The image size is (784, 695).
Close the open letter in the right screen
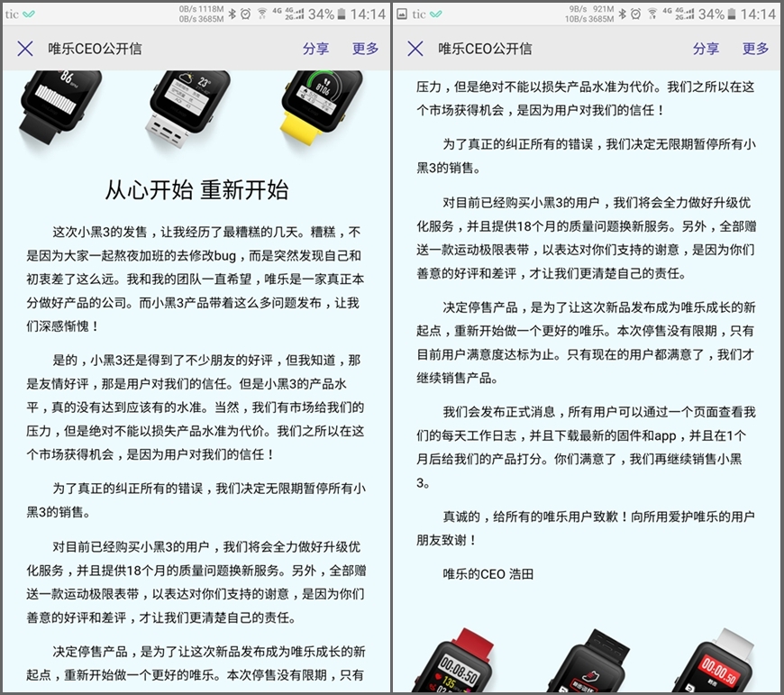coord(415,49)
